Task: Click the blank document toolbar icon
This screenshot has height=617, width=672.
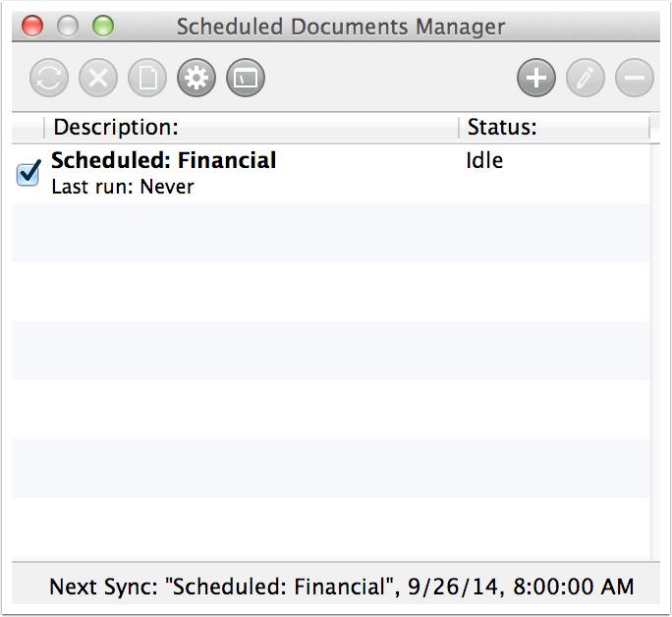Action: (x=147, y=78)
